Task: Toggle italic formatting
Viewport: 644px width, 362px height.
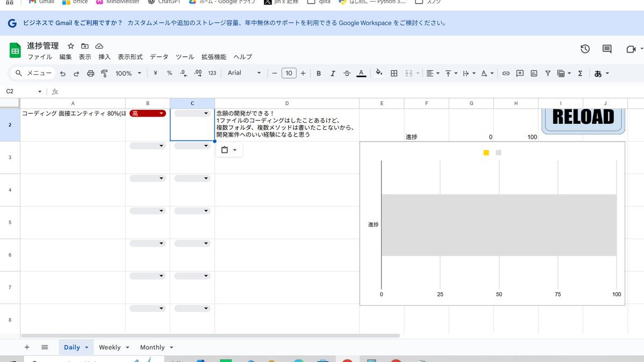Action: tap(333, 73)
